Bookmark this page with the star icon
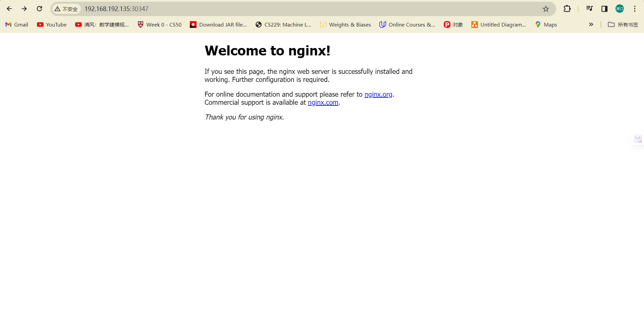The height and width of the screenshot is (328, 644). (x=546, y=9)
